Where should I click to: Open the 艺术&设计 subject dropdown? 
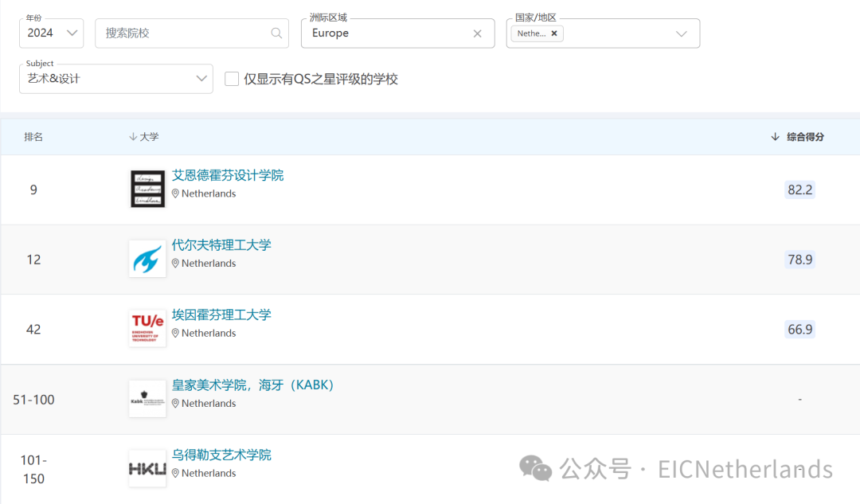116,78
